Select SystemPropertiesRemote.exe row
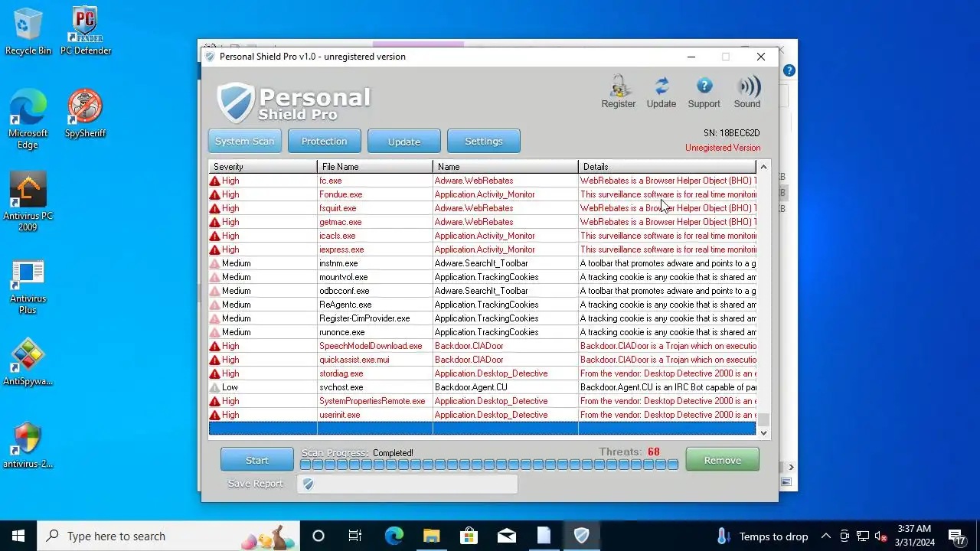The height and width of the screenshot is (551, 980). coord(482,401)
